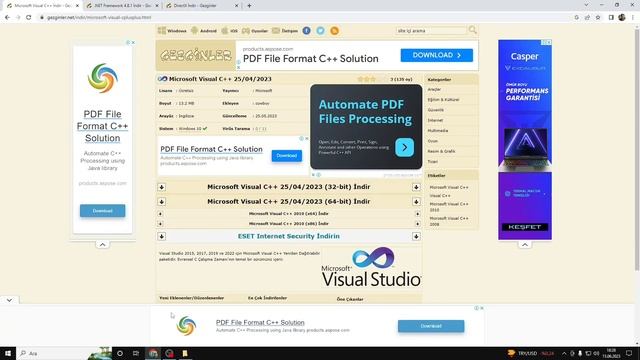
Task: Click the Chrome profile avatar
Action: pos(622,18)
